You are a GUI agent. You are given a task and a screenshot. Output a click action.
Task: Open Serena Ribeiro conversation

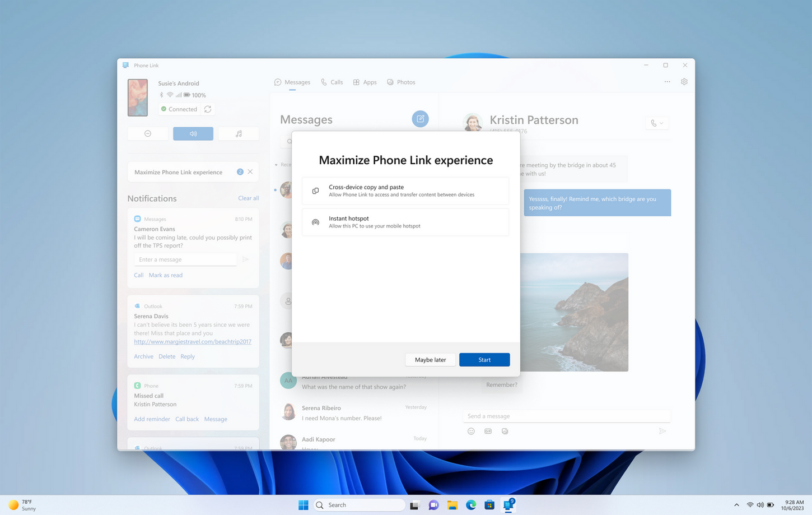353,412
